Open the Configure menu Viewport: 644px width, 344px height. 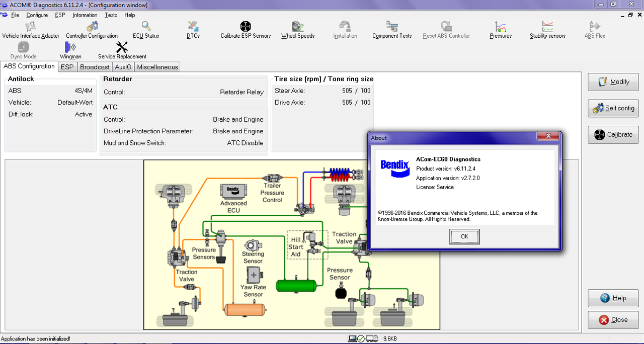37,15
